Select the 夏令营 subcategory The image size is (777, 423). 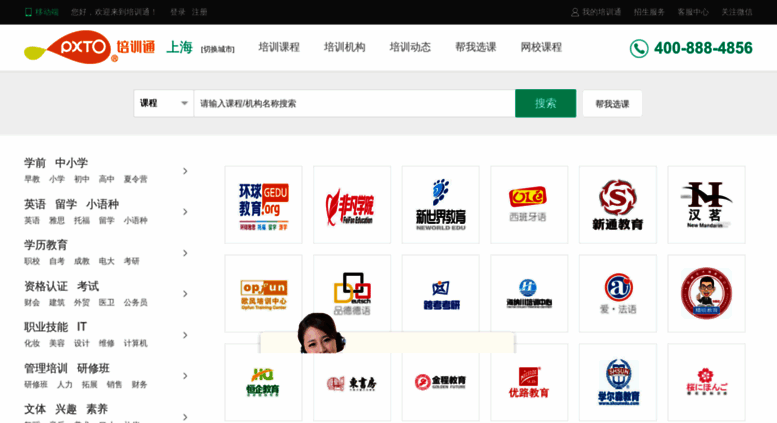click(x=135, y=179)
